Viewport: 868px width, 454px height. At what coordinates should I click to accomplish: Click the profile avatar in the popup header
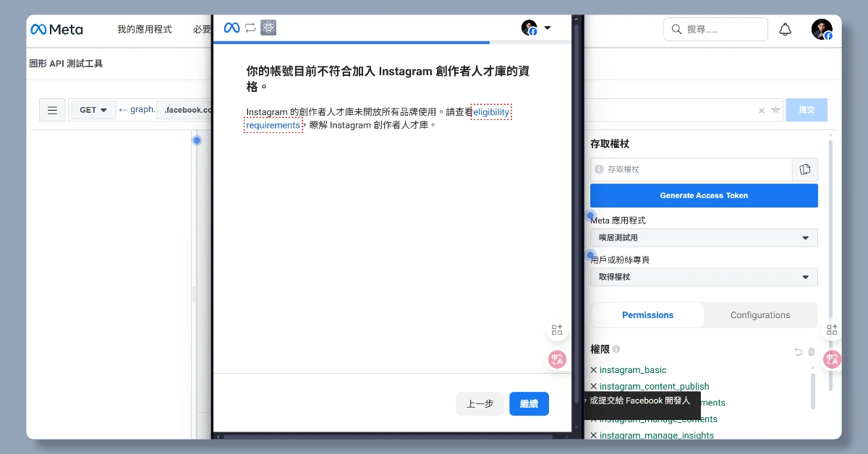[x=529, y=27]
